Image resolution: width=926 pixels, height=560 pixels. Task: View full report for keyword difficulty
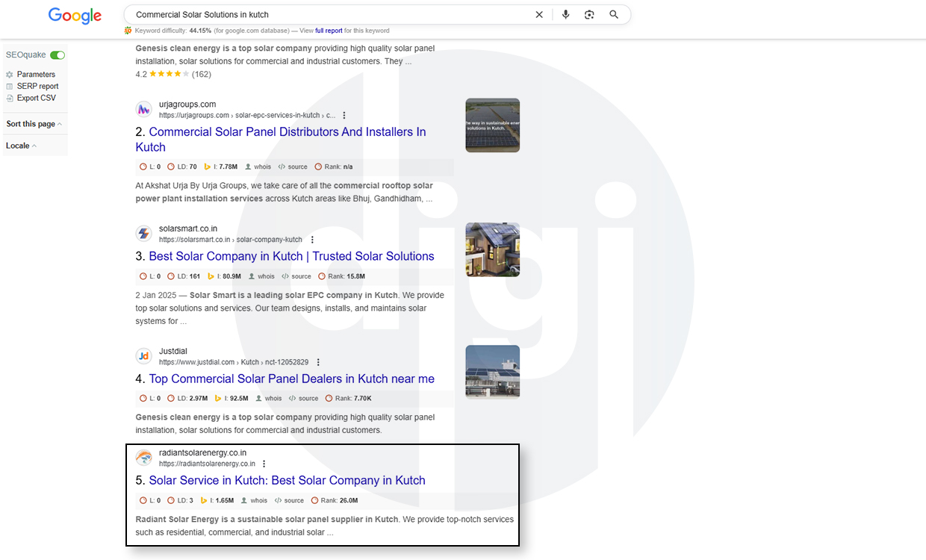(x=329, y=31)
